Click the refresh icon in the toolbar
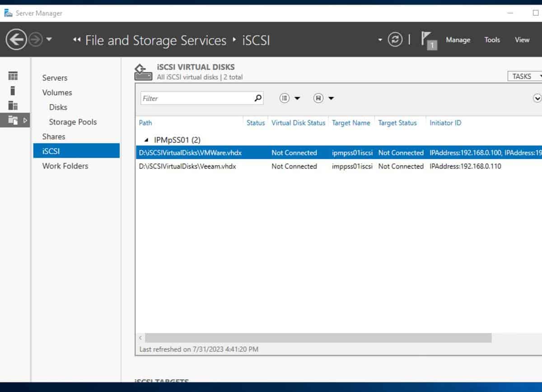This screenshot has height=392, width=542. (395, 40)
